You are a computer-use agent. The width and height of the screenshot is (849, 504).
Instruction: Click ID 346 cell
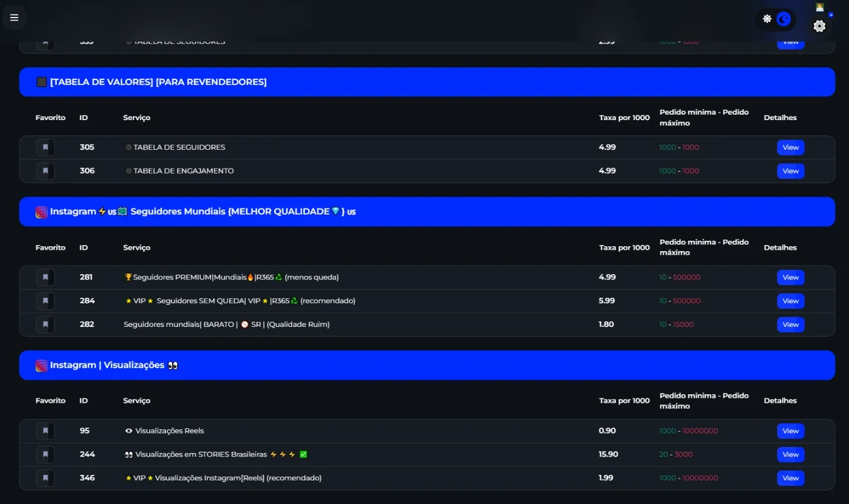(87, 478)
